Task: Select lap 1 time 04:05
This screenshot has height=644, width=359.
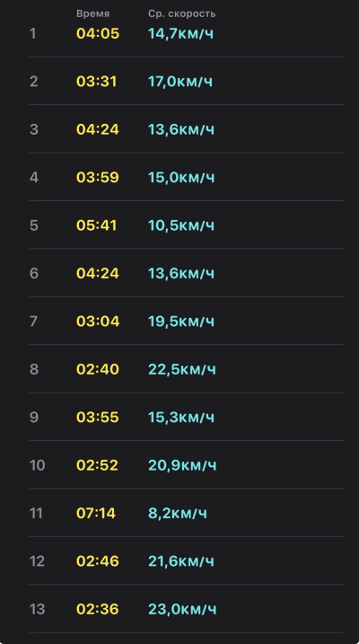Action: coord(98,33)
